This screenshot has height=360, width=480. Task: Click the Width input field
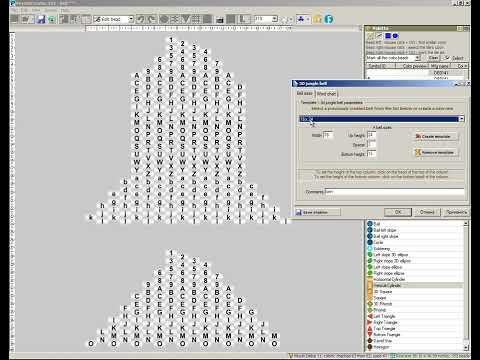(328, 135)
